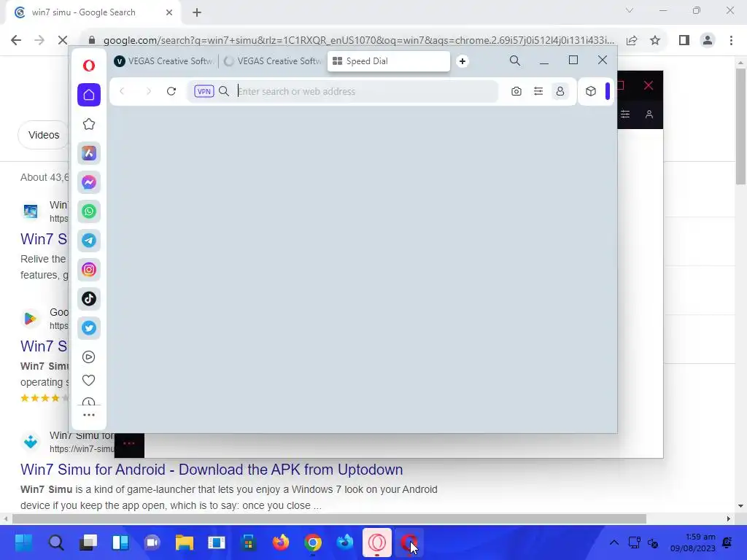Click Chrome's horizontal scrollbar thumb

coord(329,518)
